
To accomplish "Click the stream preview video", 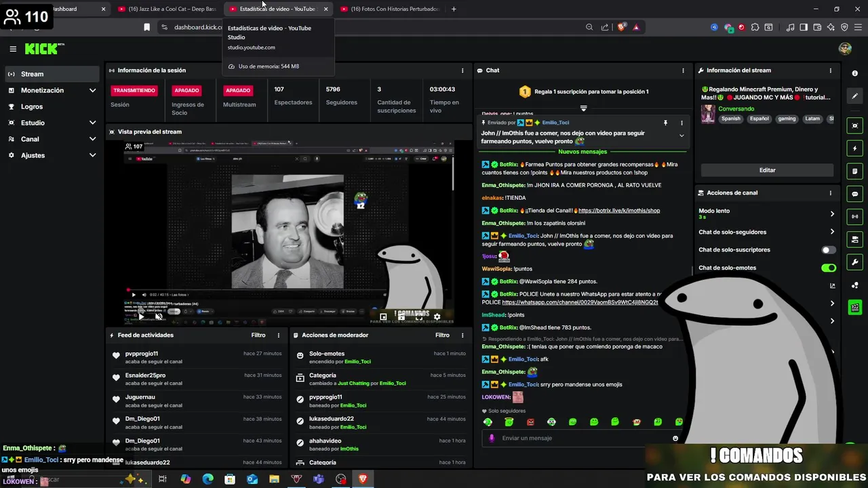I will [288, 231].
